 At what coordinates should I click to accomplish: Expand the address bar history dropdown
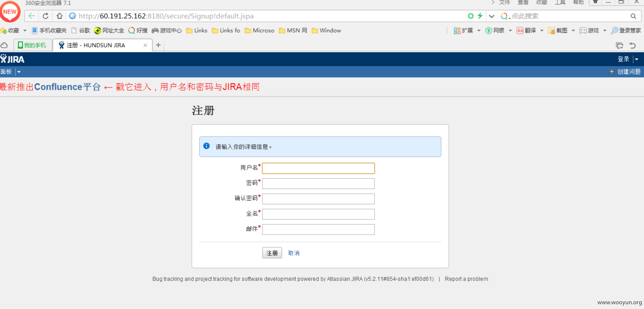pos(492,16)
